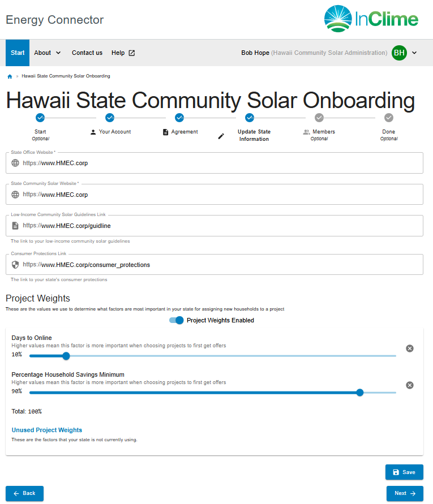
Task: Click the Days to Online slider handle
Action: 66,356
